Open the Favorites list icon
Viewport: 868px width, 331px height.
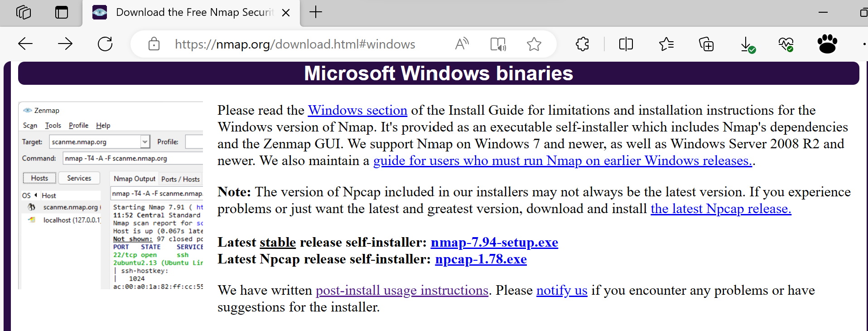[x=666, y=44]
